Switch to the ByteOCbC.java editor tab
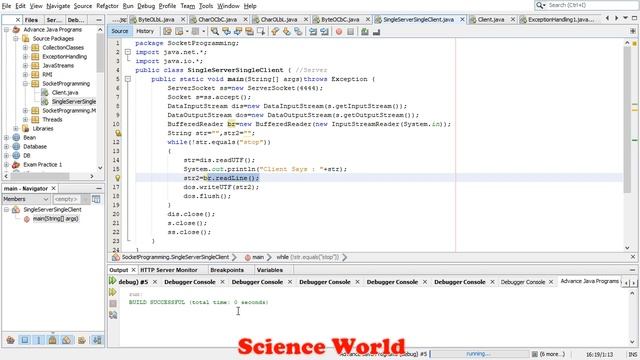 point(340,20)
